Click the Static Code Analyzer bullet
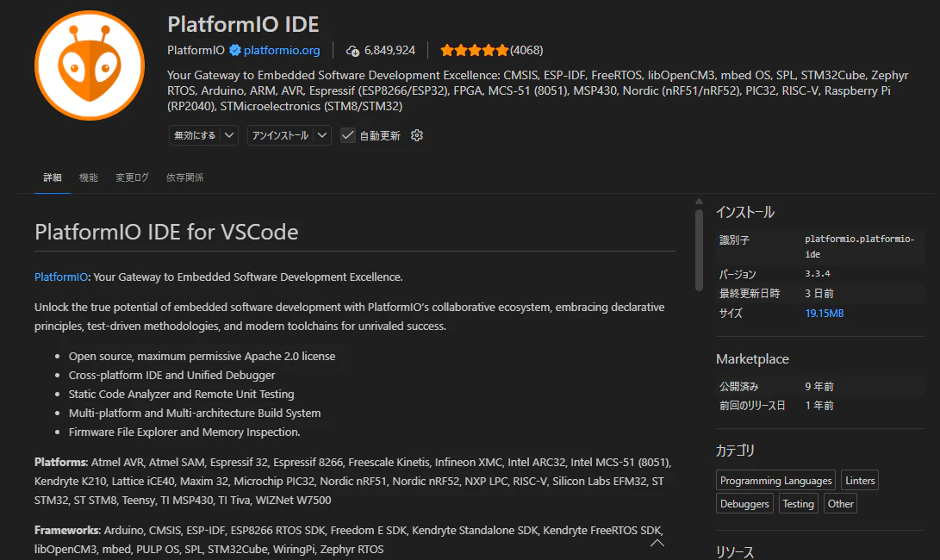The image size is (940, 560). click(181, 394)
